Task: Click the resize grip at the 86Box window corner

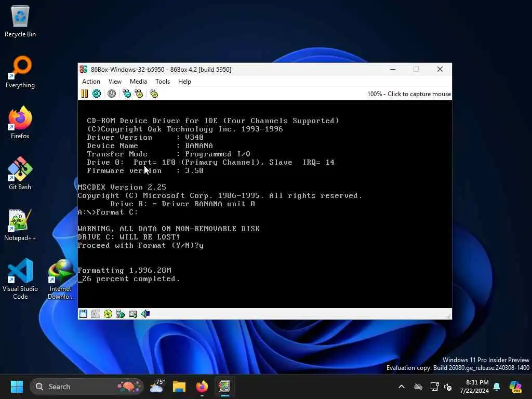Action: coord(448,316)
